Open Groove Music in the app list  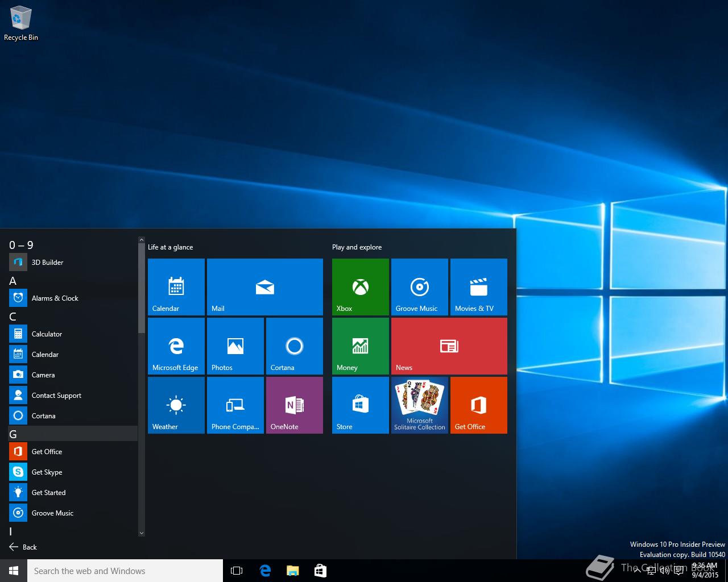click(73, 513)
